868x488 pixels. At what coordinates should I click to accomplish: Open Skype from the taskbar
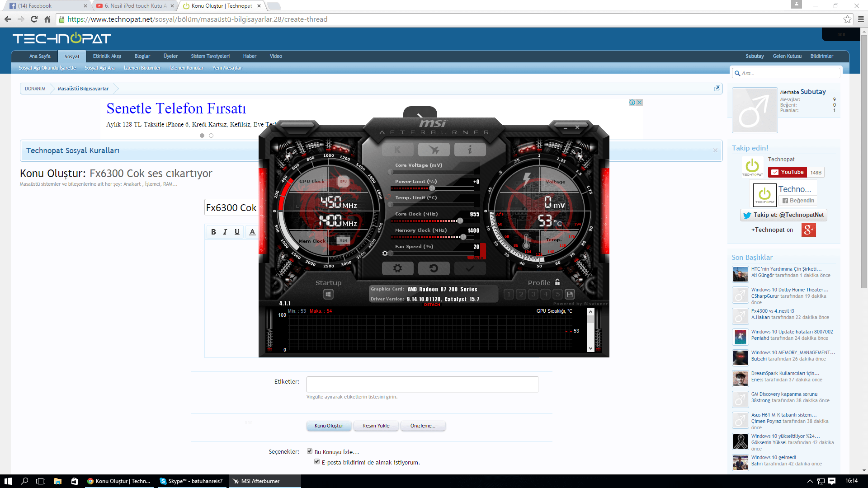(192, 481)
